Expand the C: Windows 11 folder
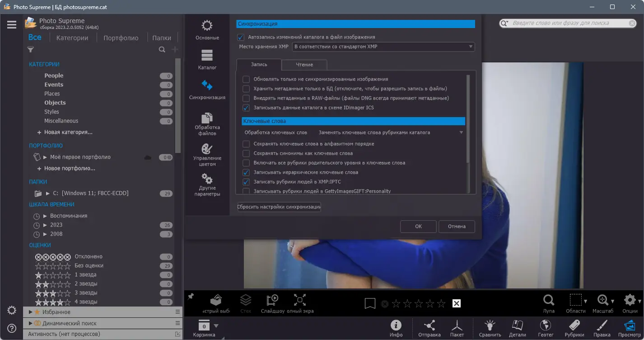Viewport: 644px width, 340px height. tap(47, 194)
